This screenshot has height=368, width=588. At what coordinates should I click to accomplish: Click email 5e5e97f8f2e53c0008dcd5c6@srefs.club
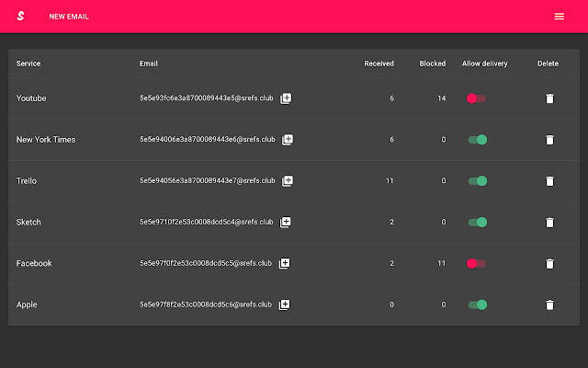click(x=206, y=305)
